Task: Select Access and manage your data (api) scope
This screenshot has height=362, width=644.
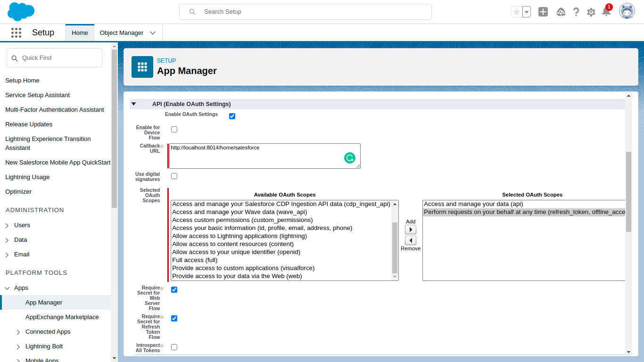Action: pos(524,204)
